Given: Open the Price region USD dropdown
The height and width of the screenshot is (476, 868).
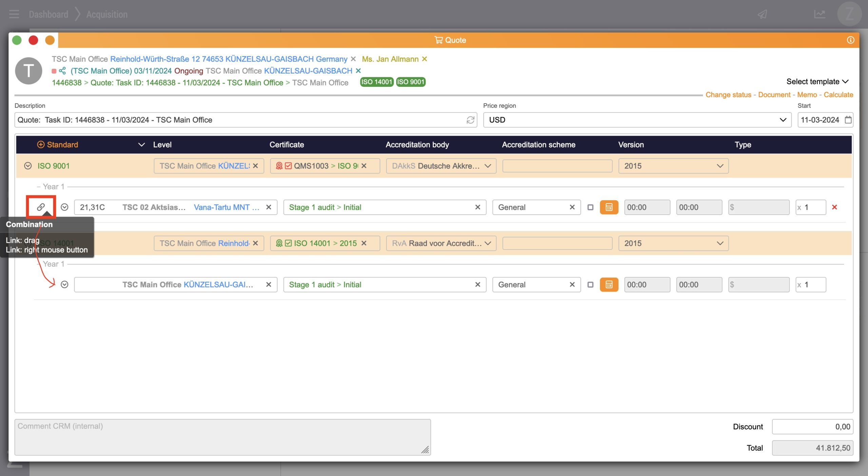Looking at the screenshot, I should point(637,120).
